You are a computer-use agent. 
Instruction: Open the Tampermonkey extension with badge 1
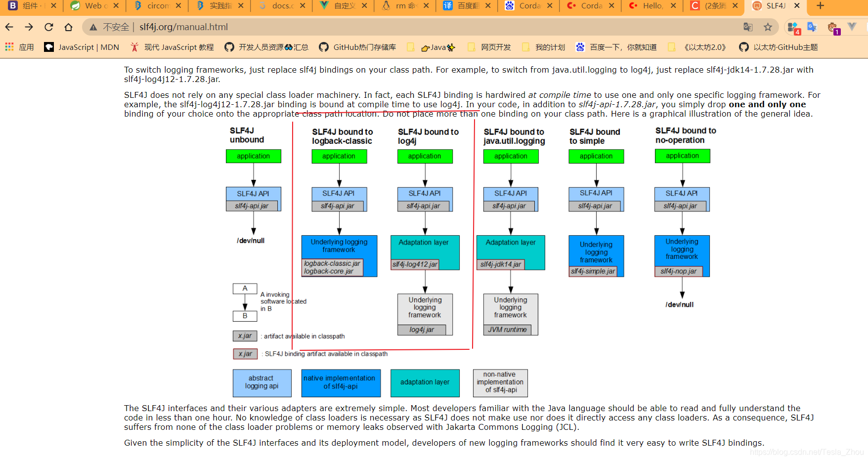[x=833, y=28]
